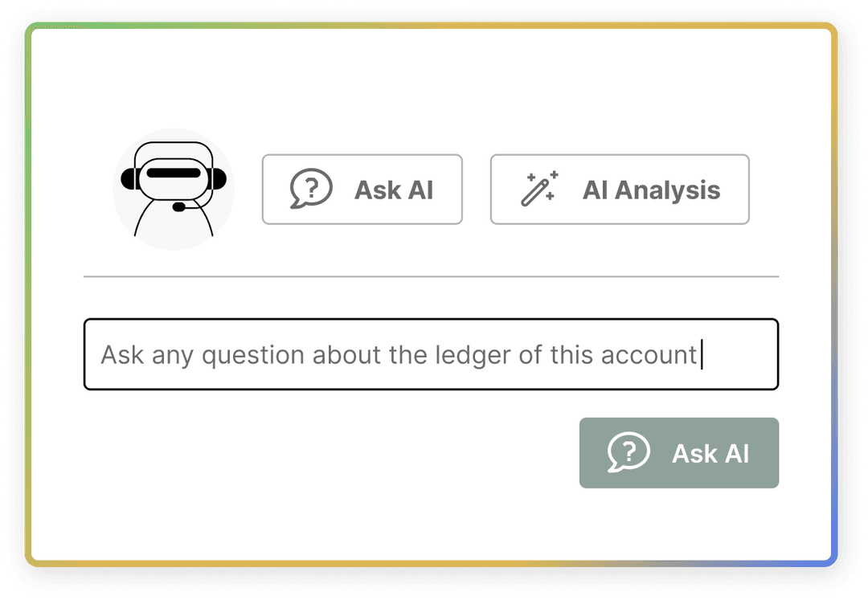
Task: Select the magic wand icon beside AI Analysis
Action: 540,190
